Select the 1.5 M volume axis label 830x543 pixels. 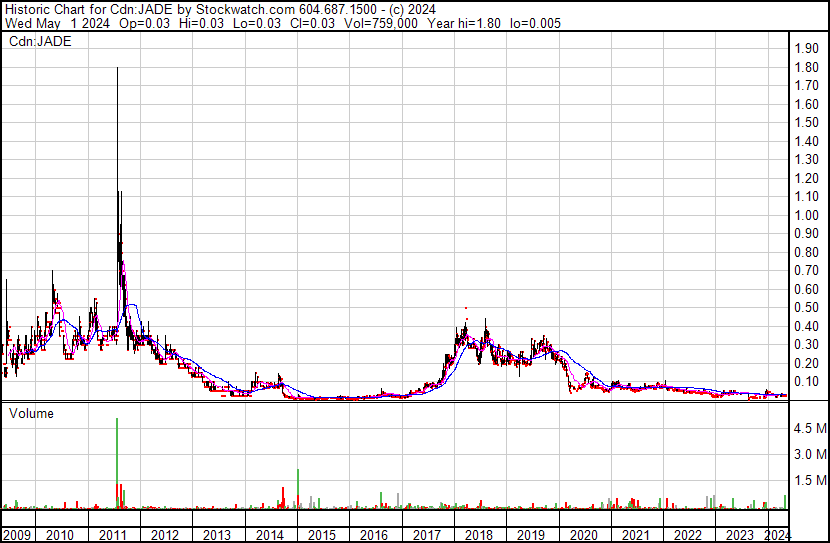pyautogui.click(x=810, y=480)
